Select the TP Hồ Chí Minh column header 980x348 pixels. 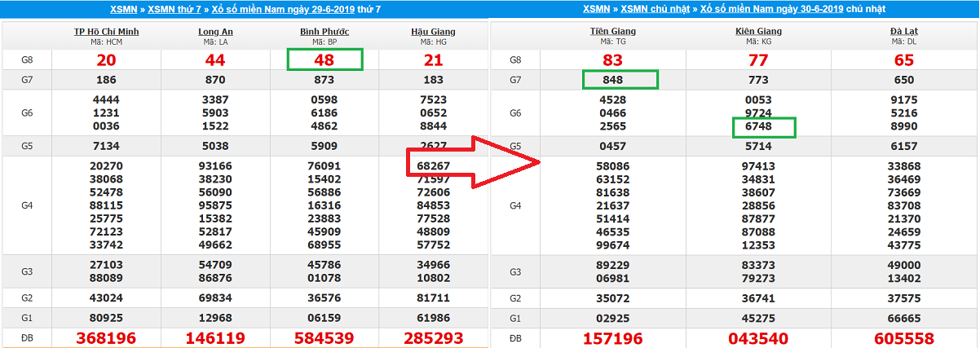point(105,32)
